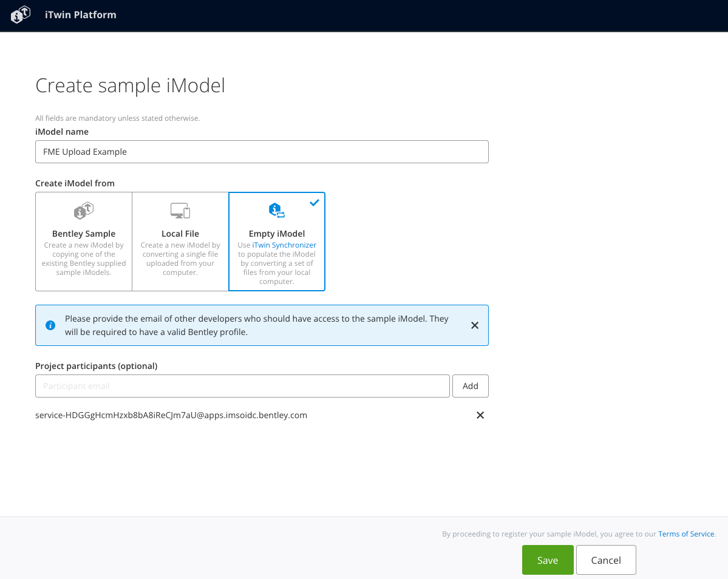Remove the service participant email entry
The width and height of the screenshot is (728, 579).
[x=480, y=415]
